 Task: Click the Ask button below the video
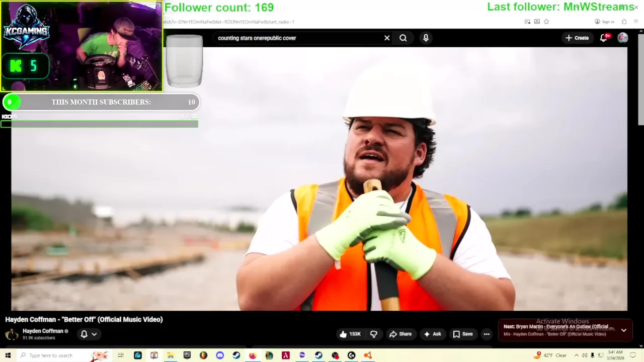[x=432, y=334]
